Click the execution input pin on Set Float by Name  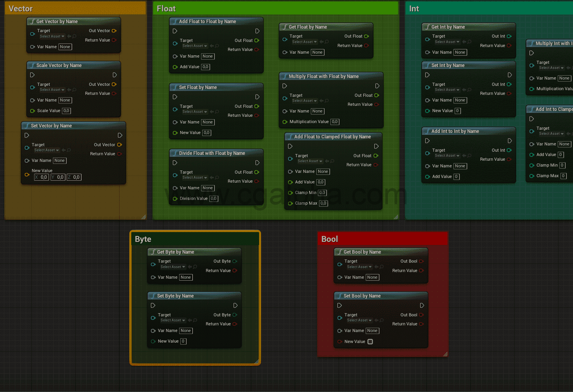(175, 96)
